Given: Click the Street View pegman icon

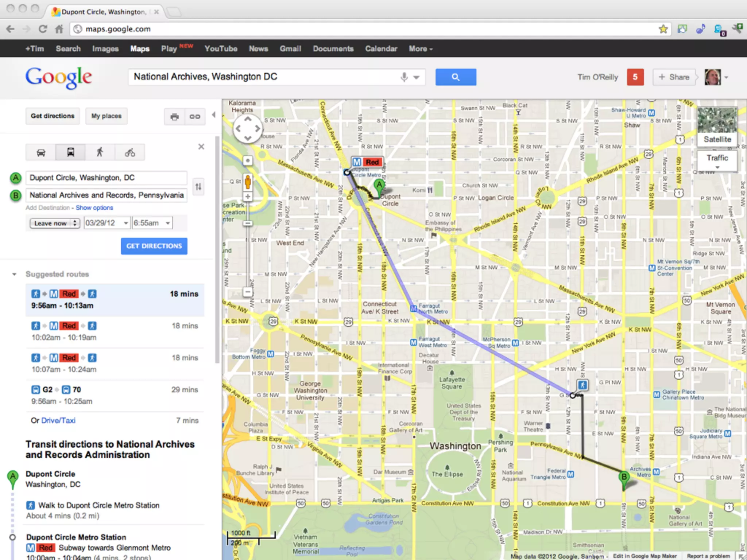Looking at the screenshot, I should click(x=248, y=182).
